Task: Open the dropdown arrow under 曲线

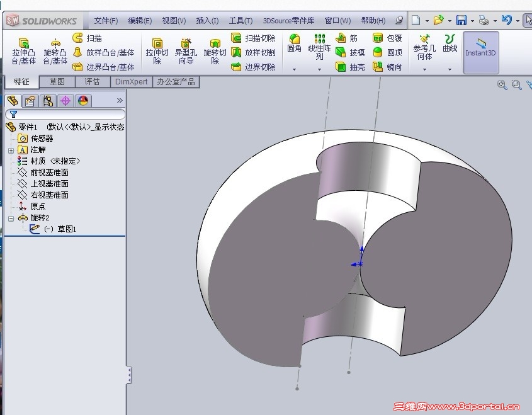Action: (x=450, y=69)
